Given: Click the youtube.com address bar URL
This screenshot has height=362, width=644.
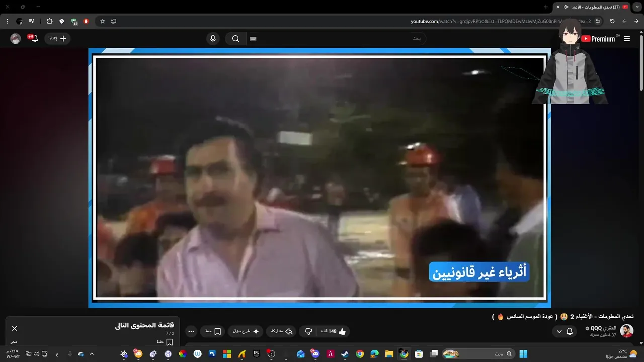Looking at the screenshot, I should click(x=501, y=21).
